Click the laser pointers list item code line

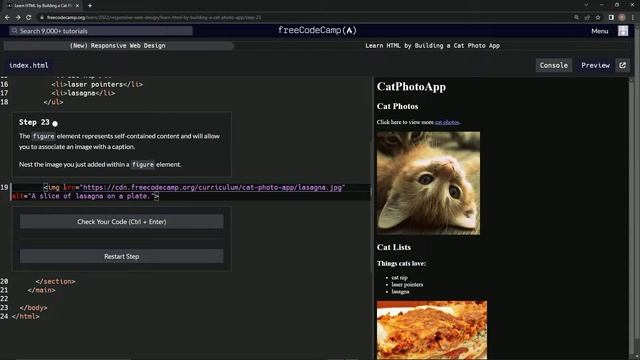tap(97, 84)
